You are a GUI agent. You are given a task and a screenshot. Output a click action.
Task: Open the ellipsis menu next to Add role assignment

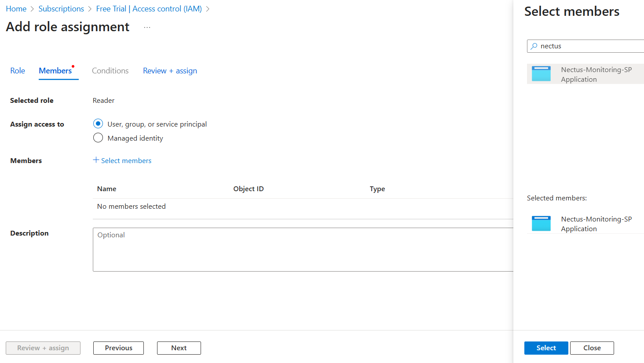[147, 27]
